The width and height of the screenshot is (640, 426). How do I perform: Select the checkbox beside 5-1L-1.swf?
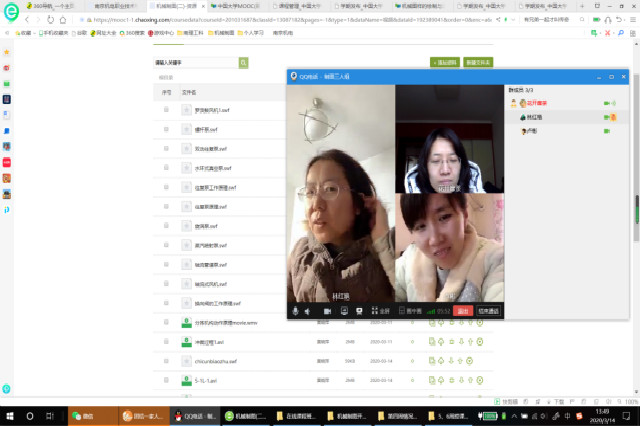166,378
